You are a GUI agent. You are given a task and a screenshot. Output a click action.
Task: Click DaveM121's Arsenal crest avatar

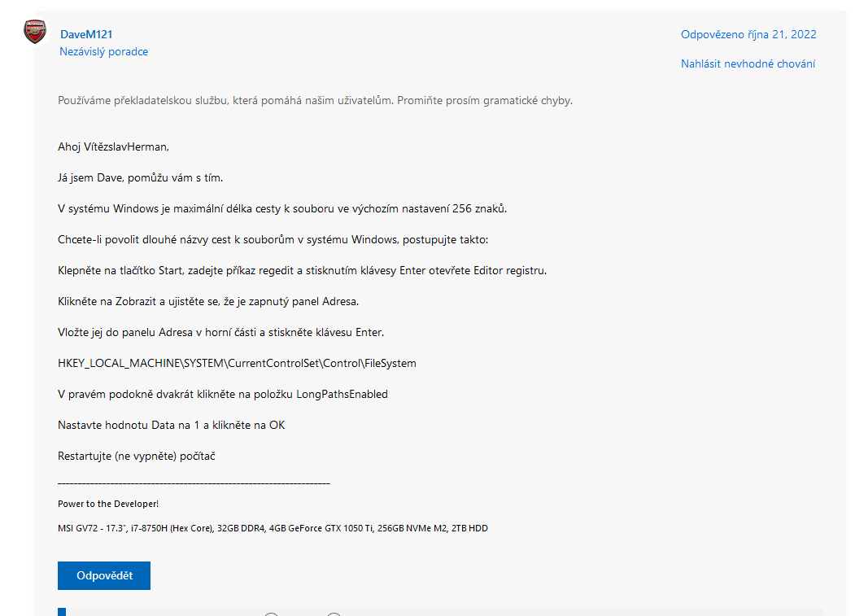(36, 33)
